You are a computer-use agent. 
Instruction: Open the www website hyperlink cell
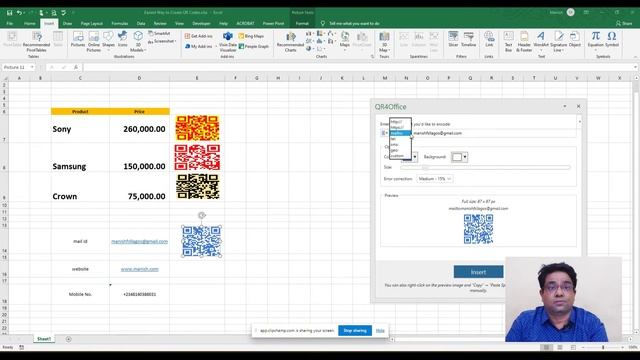point(140,269)
